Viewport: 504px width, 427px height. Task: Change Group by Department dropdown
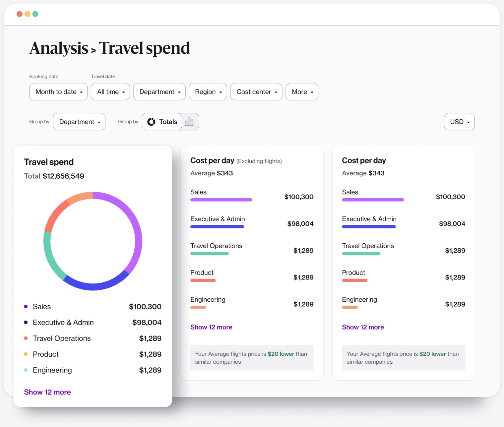[79, 122]
